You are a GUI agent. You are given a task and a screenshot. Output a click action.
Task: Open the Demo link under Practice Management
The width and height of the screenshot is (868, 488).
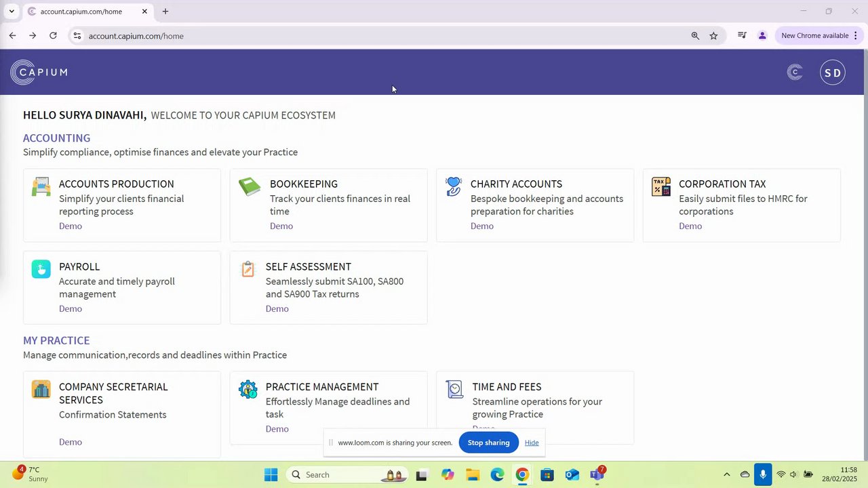[277, 429]
